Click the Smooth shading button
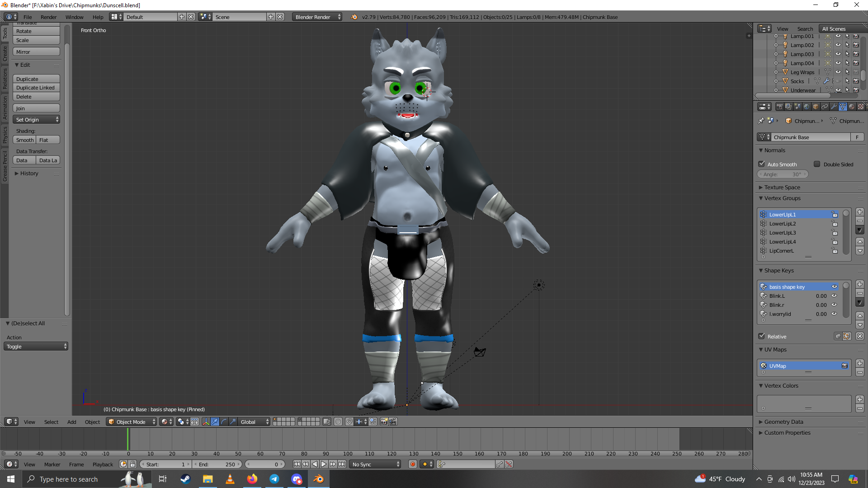 tap(24, 140)
